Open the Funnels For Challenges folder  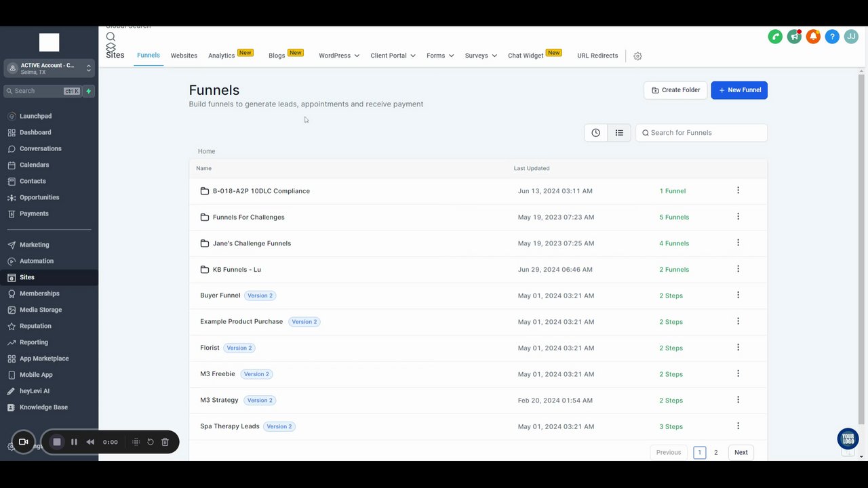[248, 218]
